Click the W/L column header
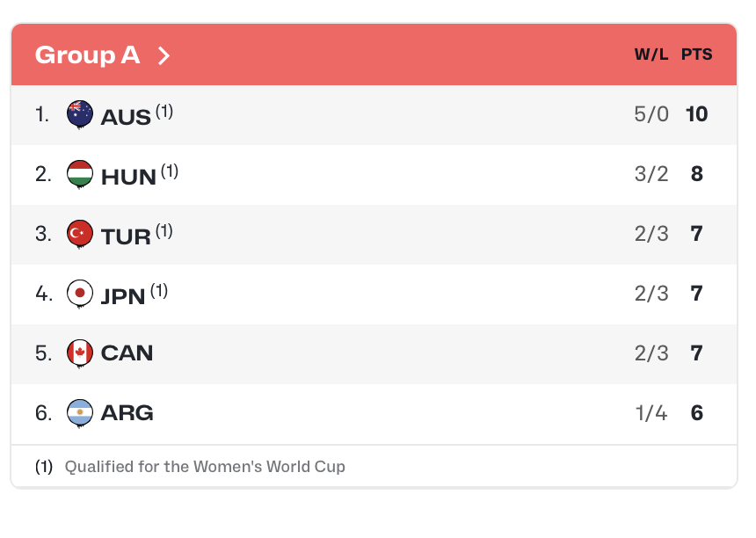The width and height of the screenshot is (756, 538). coord(651,55)
